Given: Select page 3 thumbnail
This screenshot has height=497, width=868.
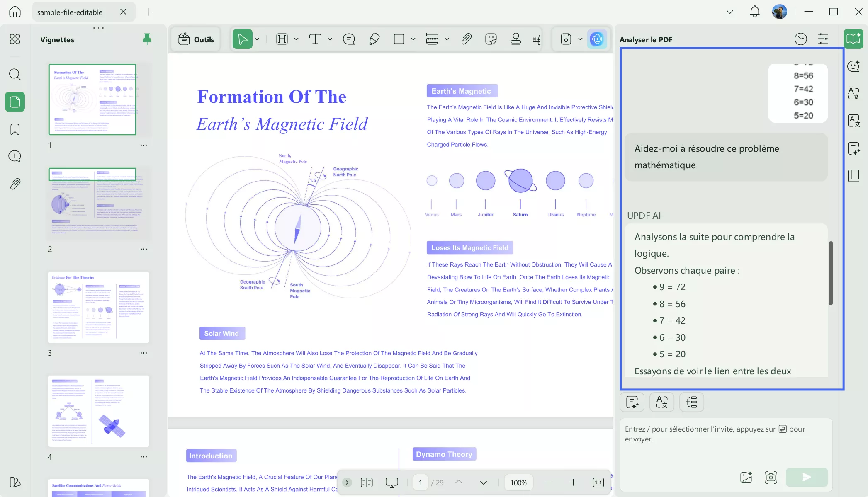Looking at the screenshot, I should point(98,307).
